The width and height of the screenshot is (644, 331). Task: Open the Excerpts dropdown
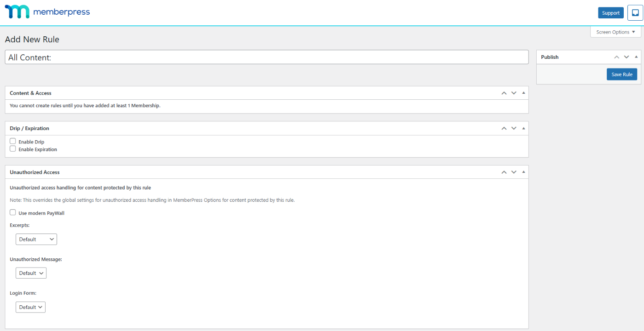point(36,239)
